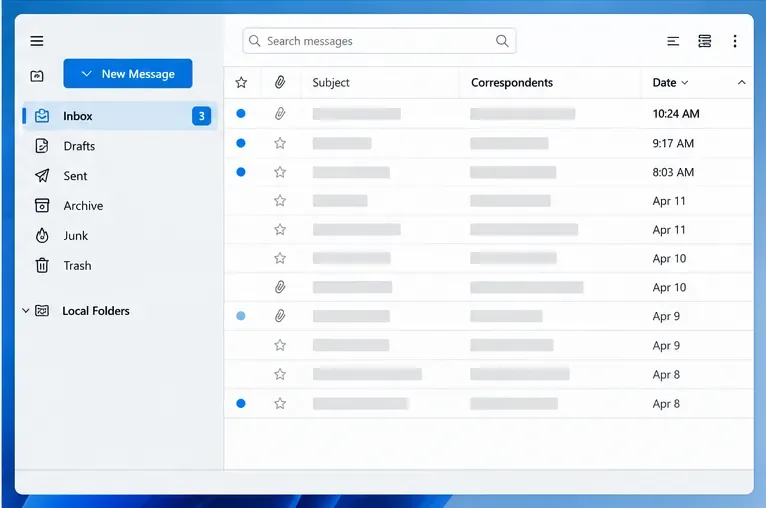
Task: Click the up chevron scroll arrow near Date
Action: (742, 83)
